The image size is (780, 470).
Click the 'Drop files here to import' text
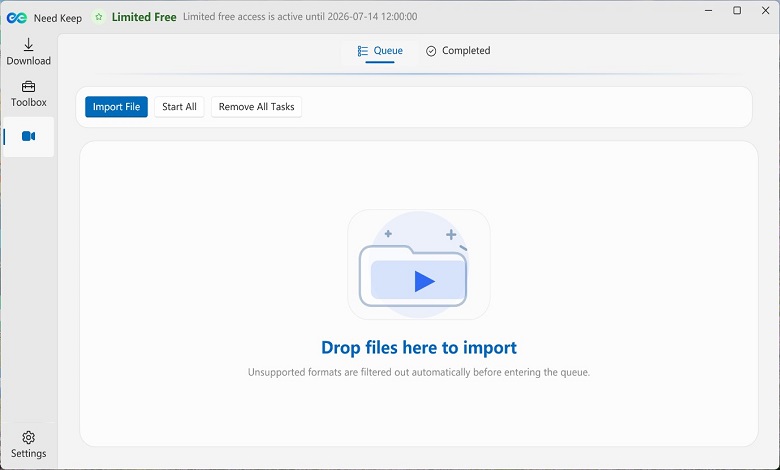[x=419, y=347]
